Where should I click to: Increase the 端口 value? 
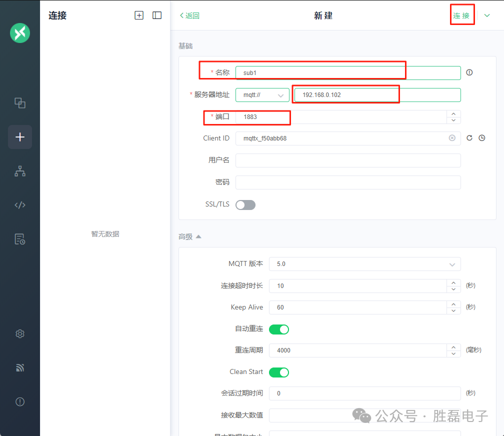(453, 114)
